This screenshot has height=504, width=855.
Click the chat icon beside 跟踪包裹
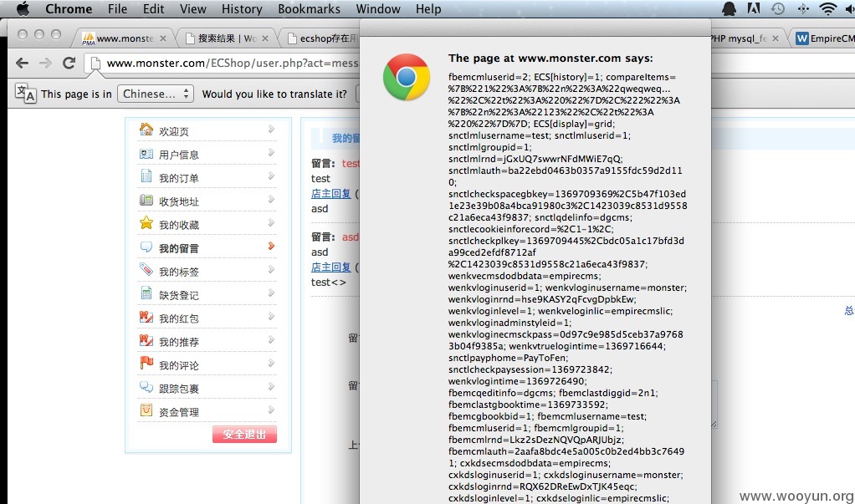[146, 387]
